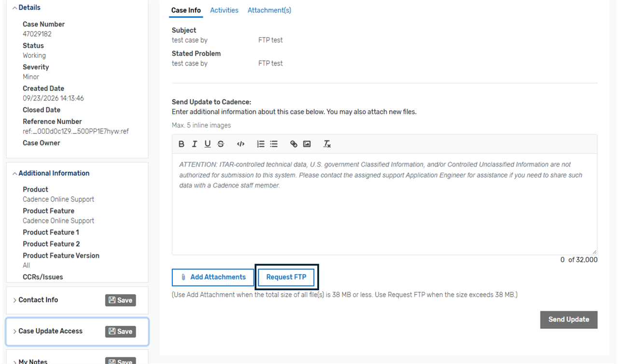Insert a code block with the toolbar icon
The image size is (618, 364).
[x=240, y=144]
